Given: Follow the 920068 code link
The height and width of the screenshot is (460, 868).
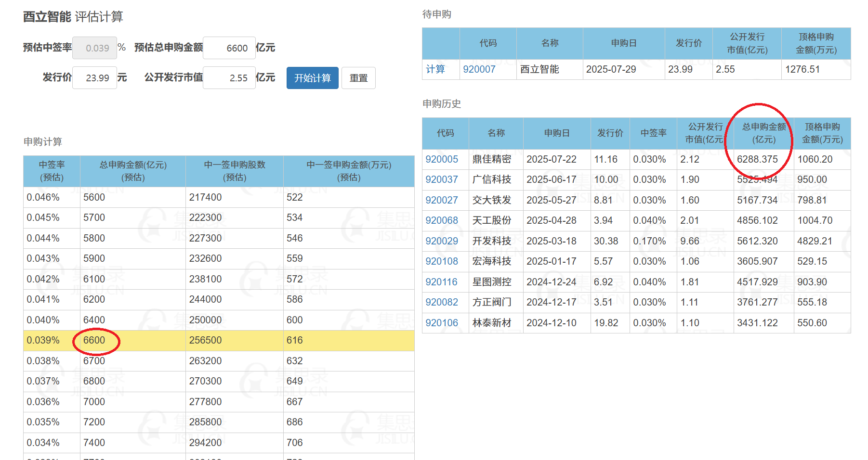Looking at the screenshot, I should point(442,220).
